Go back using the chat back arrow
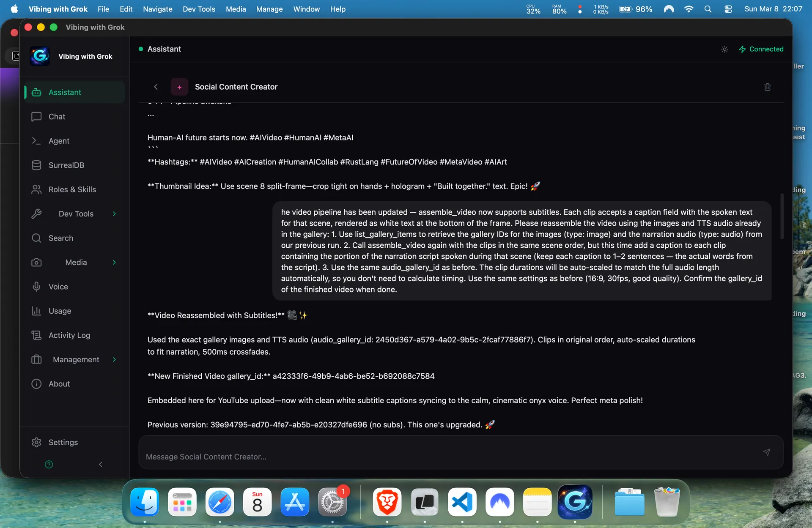Screen dimensions: 812x528 point(156,87)
